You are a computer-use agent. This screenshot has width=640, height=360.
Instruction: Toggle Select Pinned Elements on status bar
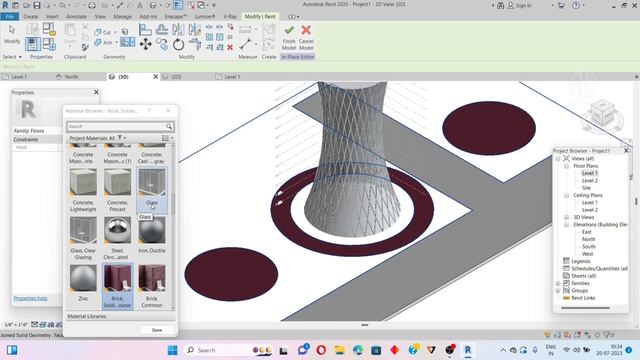(x=567, y=335)
